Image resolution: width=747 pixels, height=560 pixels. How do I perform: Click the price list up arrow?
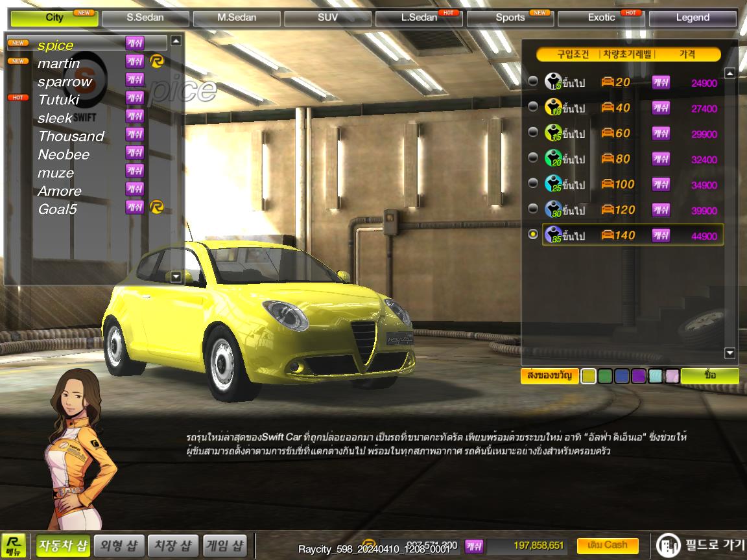coord(729,73)
